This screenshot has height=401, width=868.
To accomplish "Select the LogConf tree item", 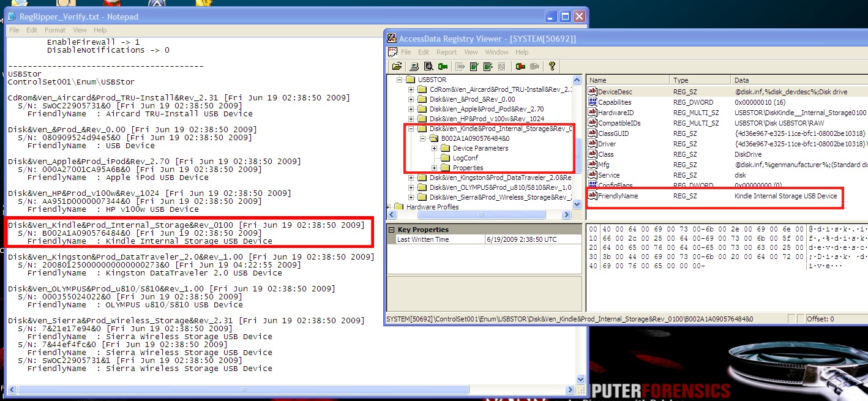I will 466,158.
